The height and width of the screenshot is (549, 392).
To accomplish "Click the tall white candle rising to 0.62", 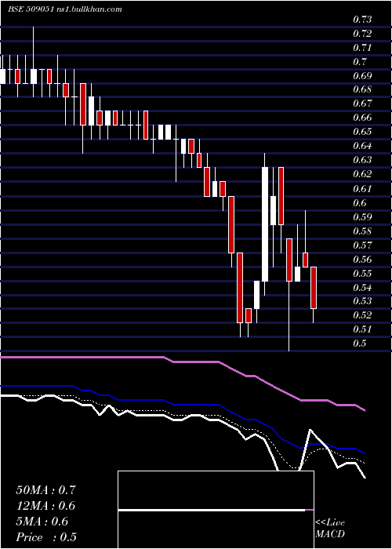I will (265, 224).
